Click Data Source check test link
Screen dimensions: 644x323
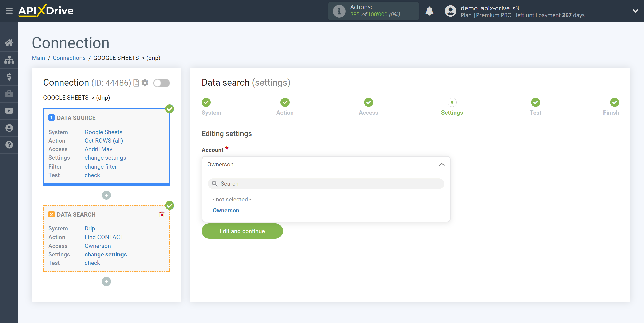tap(92, 175)
